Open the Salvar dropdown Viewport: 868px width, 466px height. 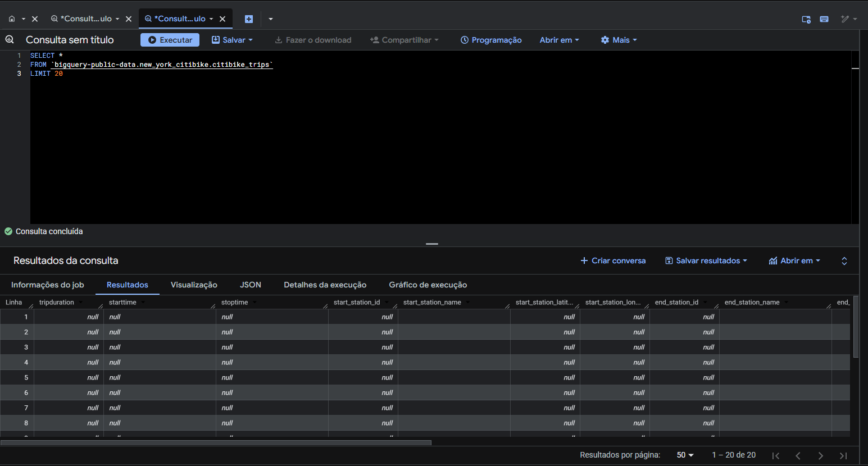click(x=232, y=40)
